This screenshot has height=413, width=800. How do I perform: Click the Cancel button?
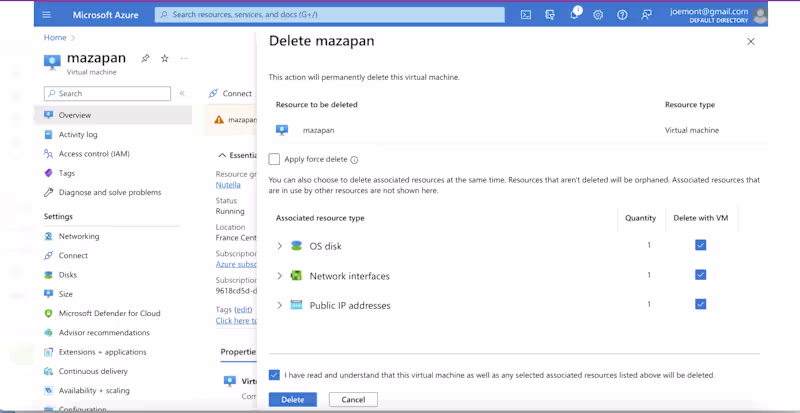pos(353,400)
